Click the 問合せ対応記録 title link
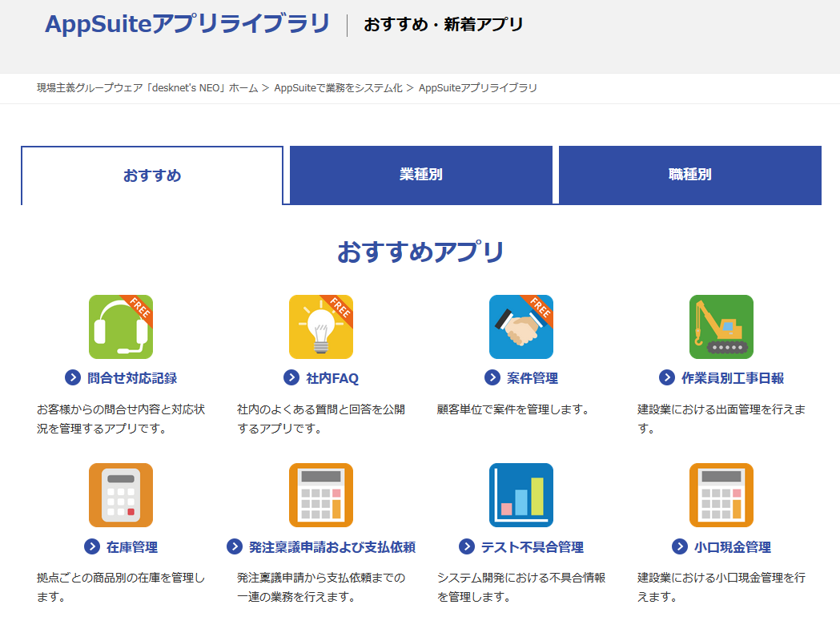The width and height of the screenshot is (840, 641). coord(132,378)
